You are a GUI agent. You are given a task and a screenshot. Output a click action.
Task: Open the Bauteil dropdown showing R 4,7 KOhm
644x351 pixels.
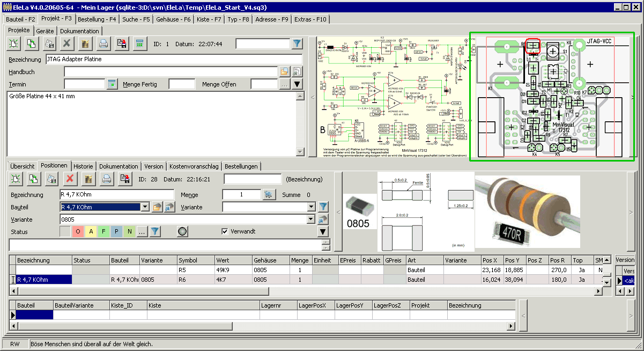pos(144,207)
